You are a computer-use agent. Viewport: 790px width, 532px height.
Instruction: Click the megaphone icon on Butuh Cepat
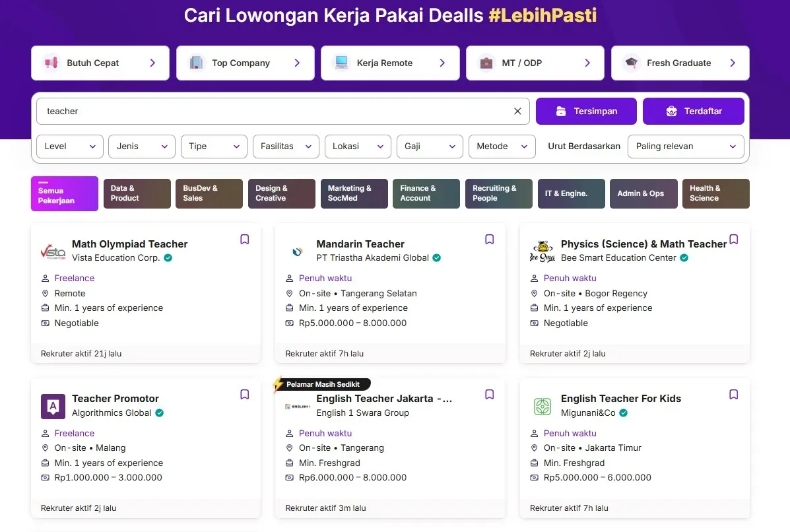pos(51,63)
